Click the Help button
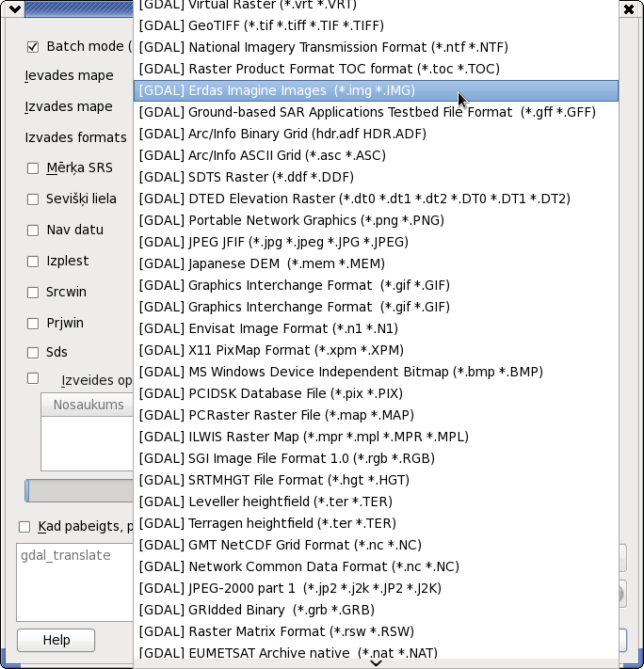 tap(56, 640)
